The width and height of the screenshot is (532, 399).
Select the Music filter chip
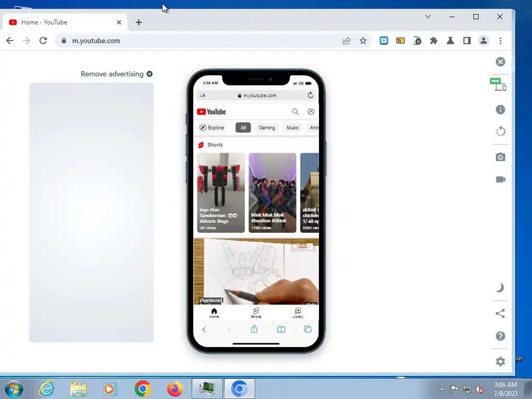(x=292, y=128)
